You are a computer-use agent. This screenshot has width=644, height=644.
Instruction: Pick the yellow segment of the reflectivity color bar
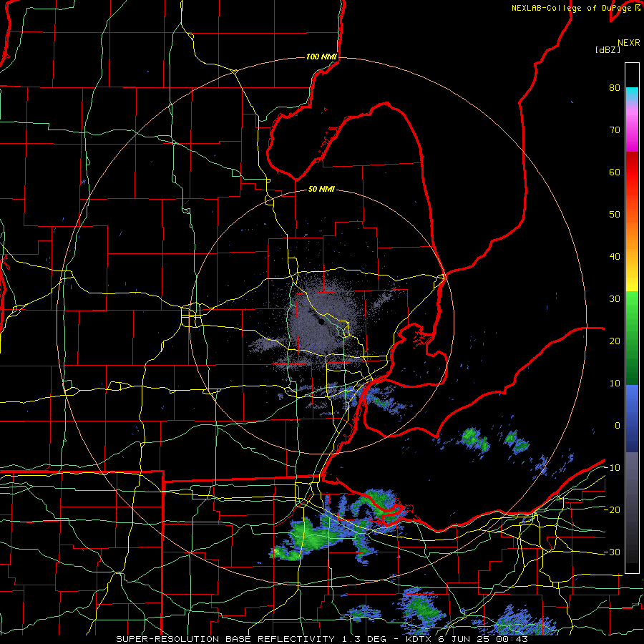pos(632,279)
